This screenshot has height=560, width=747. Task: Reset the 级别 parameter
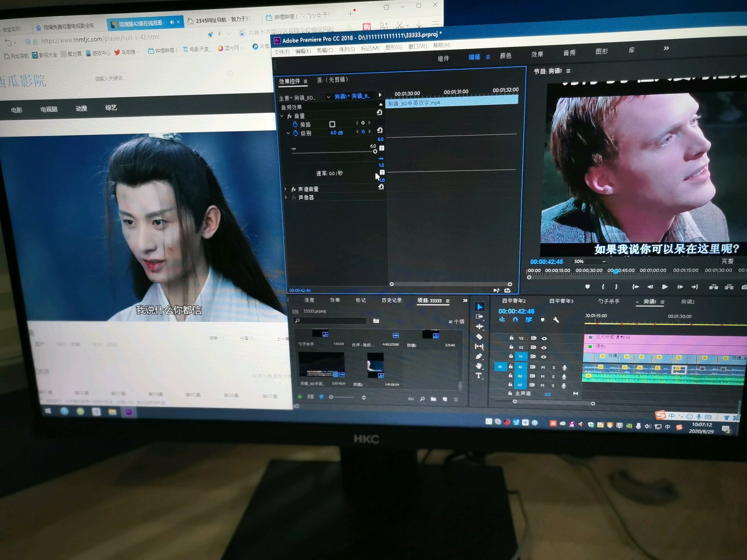[380, 130]
